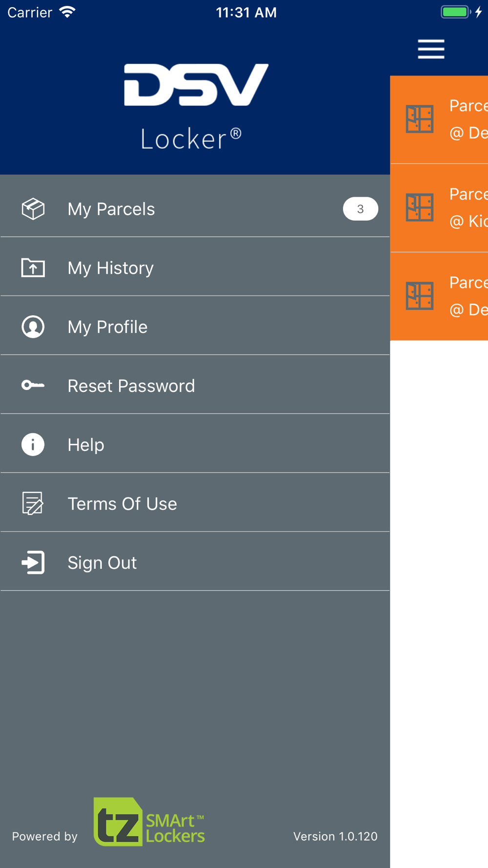Select Reset Password from menu
Viewport: 488px width, 868px height.
coord(195,386)
